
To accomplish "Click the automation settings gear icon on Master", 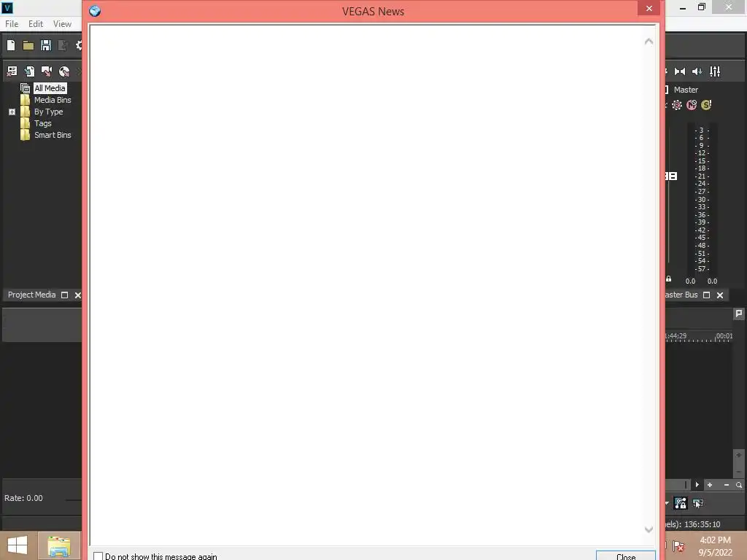I will tap(677, 105).
